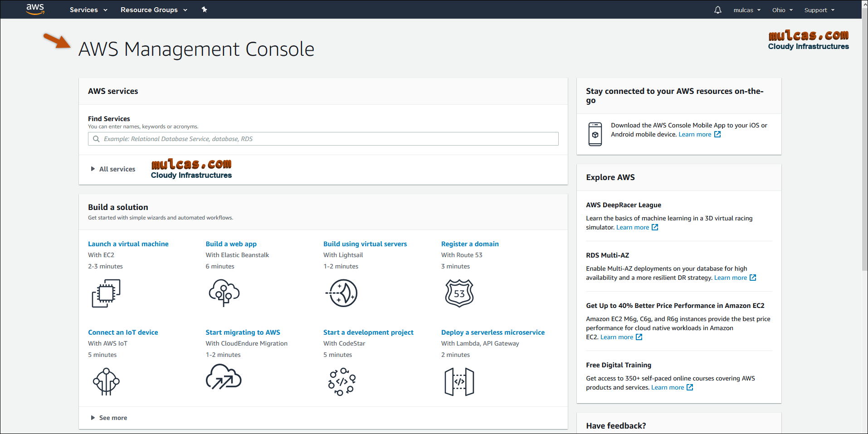
Task: Click the EC2 chip icon
Action: tap(106, 293)
